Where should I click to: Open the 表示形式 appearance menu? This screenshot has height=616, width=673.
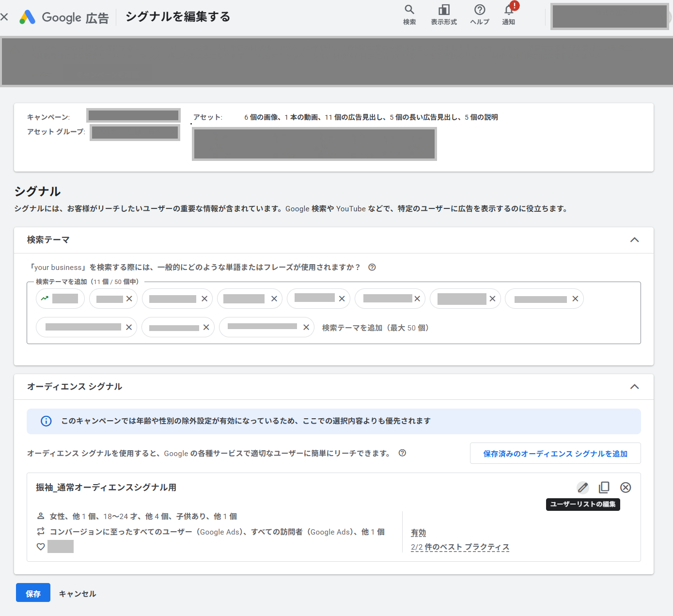point(444,15)
